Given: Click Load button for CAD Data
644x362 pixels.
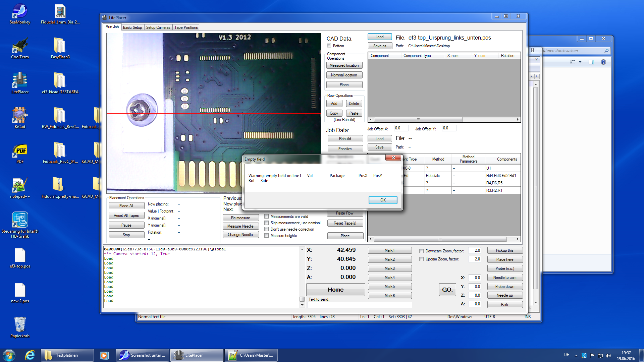Looking at the screenshot, I should click(x=380, y=37).
